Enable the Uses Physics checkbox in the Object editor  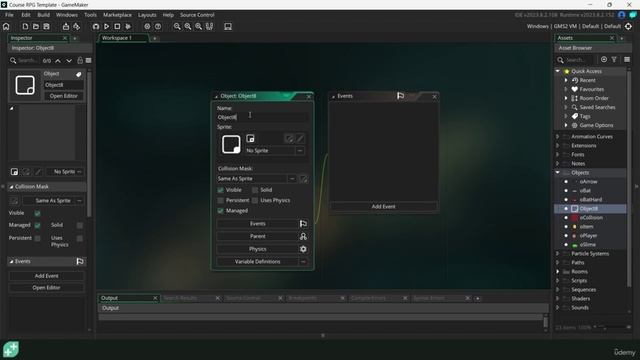[255, 200]
